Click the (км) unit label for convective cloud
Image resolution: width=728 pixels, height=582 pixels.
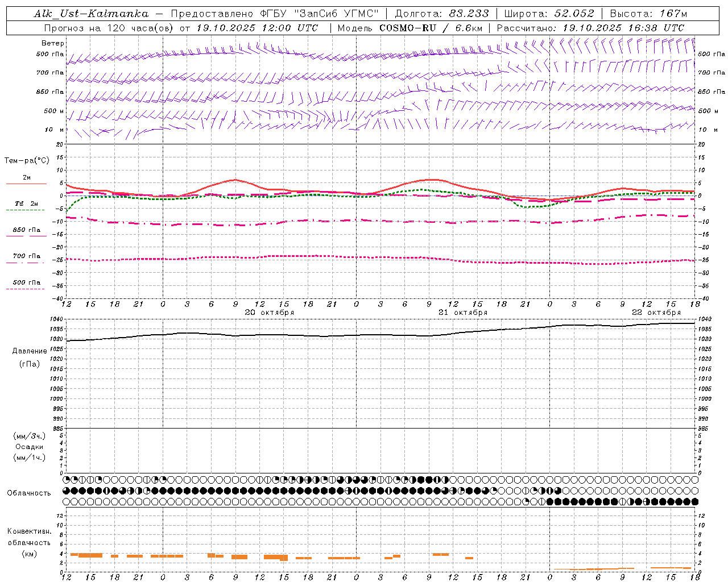30,554
